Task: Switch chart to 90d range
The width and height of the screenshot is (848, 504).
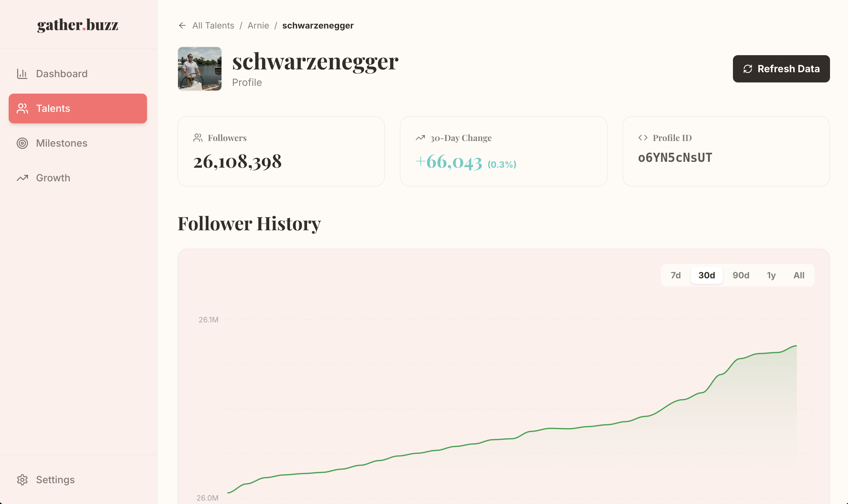Action: (x=741, y=275)
